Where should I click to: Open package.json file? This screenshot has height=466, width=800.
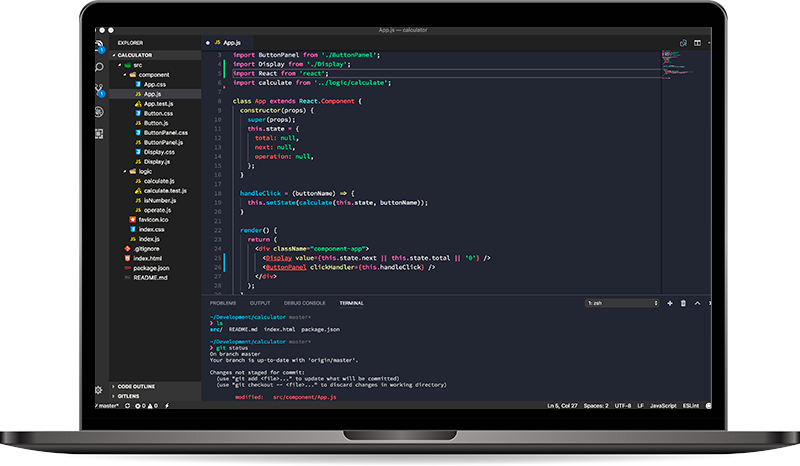pyautogui.click(x=155, y=268)
